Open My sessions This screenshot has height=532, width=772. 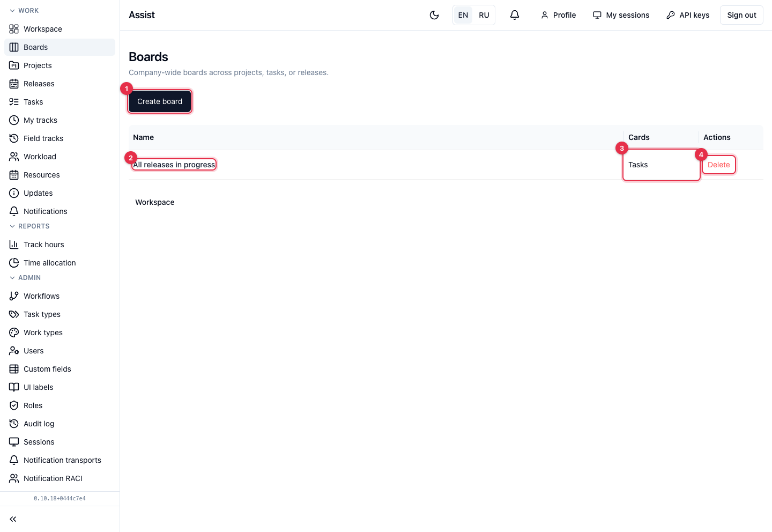coord(621,15)
